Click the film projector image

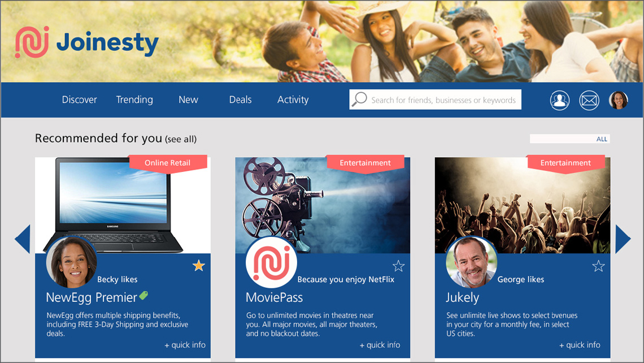pos(323,204)
